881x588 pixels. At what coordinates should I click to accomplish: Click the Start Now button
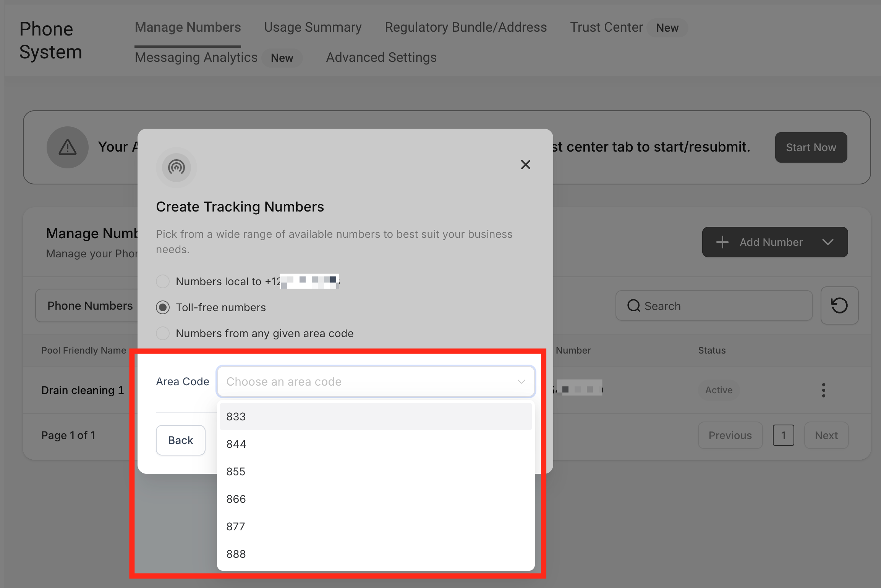coord(811,147)
